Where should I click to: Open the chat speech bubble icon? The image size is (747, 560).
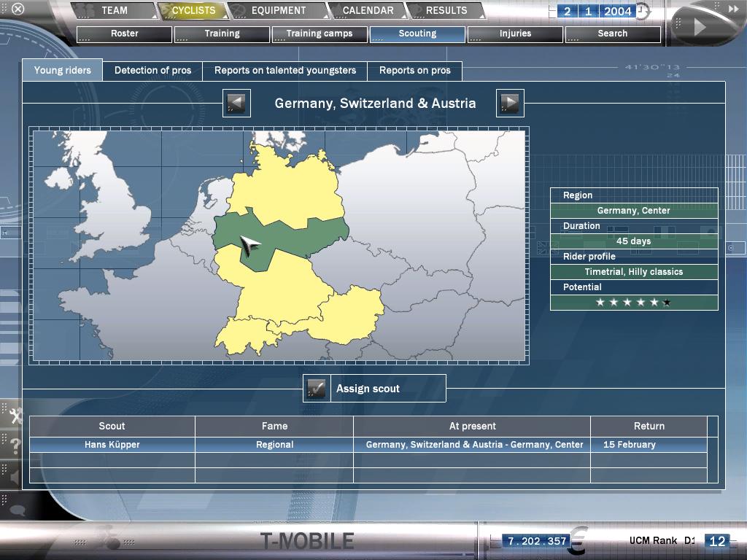(x=16, y=510)
